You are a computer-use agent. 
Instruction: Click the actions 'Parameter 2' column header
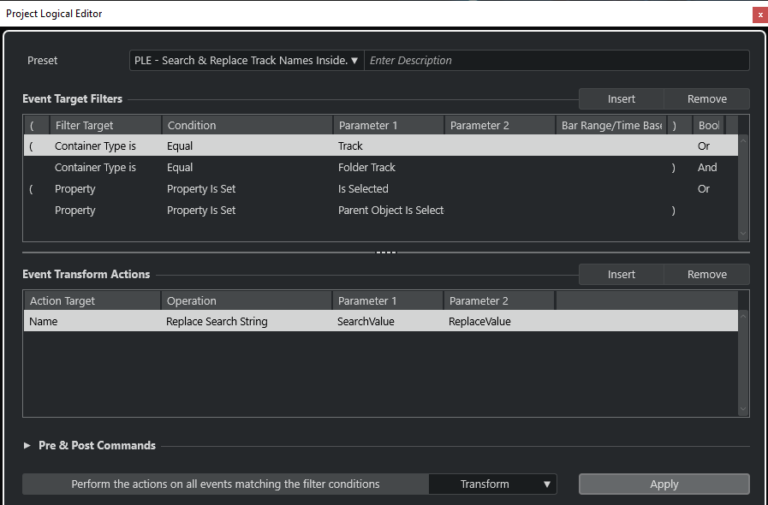click(x=499, y=301)
